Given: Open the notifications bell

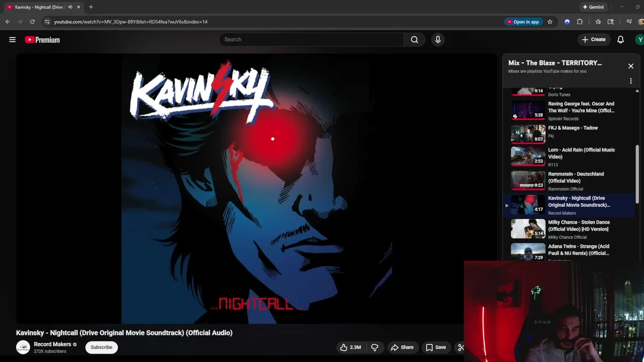Looking at the screenshot, I should pyautogui.click(x=620, y=39).
